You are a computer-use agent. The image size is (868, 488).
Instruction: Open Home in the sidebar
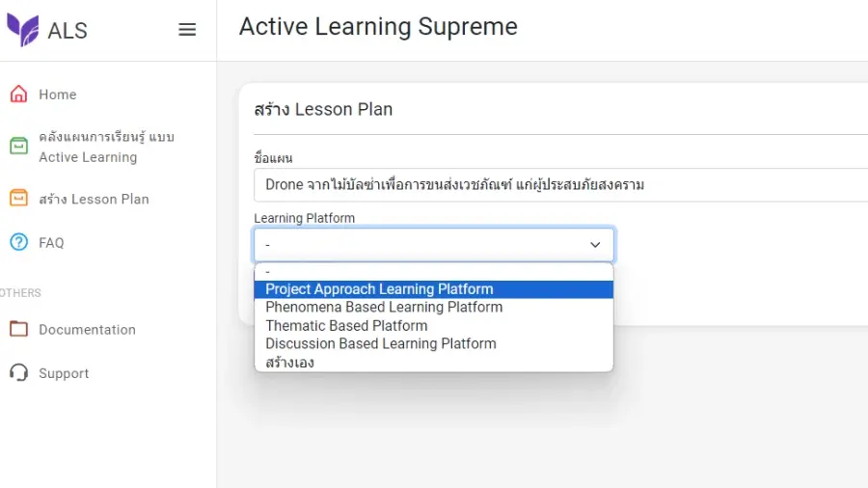click(58, 95)
